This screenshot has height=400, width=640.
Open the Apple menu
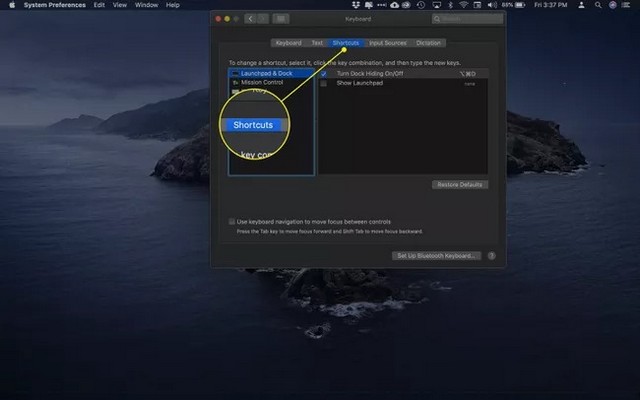pos(10,5)
